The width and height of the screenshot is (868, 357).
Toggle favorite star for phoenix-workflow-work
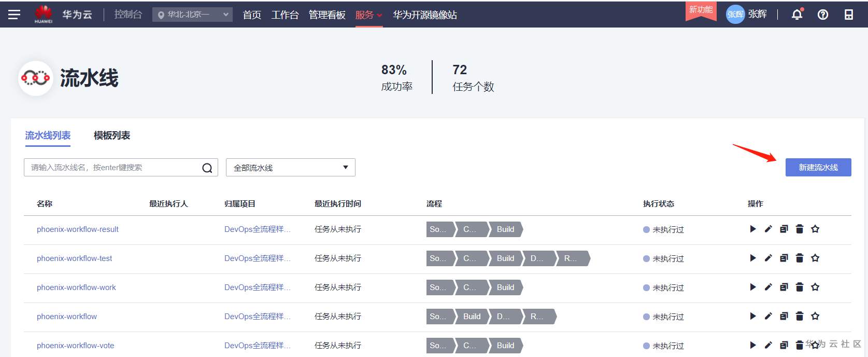coord(815,287)
